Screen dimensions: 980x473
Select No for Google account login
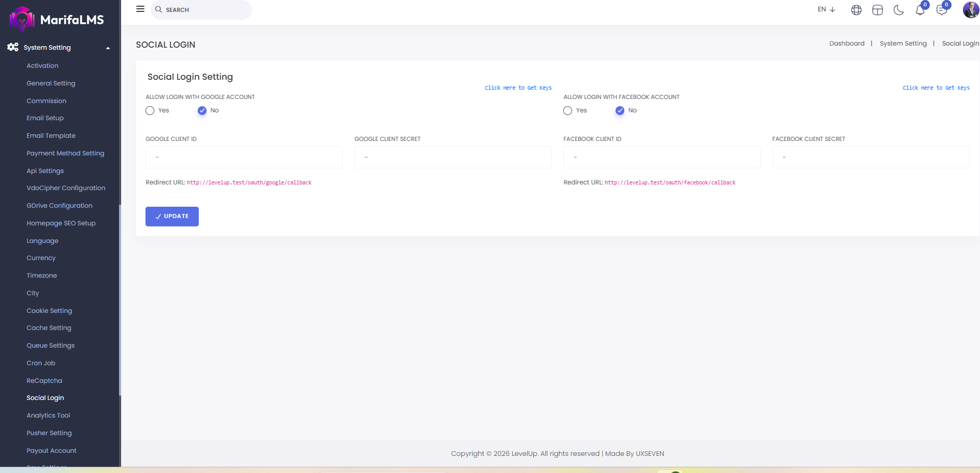point(202,111)
